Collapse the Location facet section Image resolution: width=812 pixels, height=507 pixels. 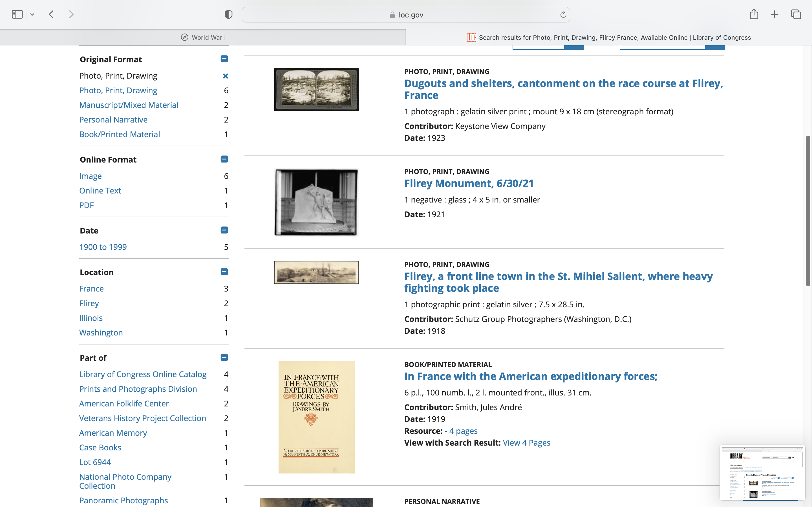[x=224, y=272]
